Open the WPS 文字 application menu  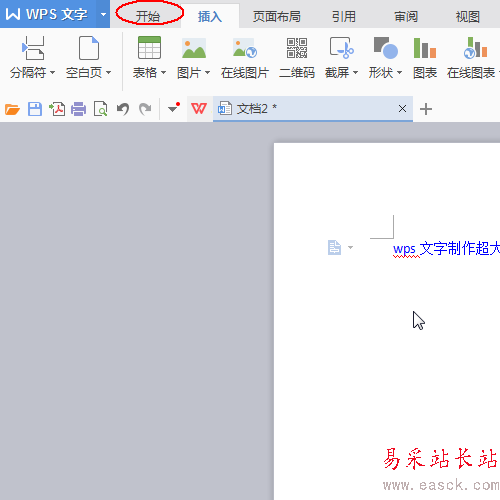point(48,14)
